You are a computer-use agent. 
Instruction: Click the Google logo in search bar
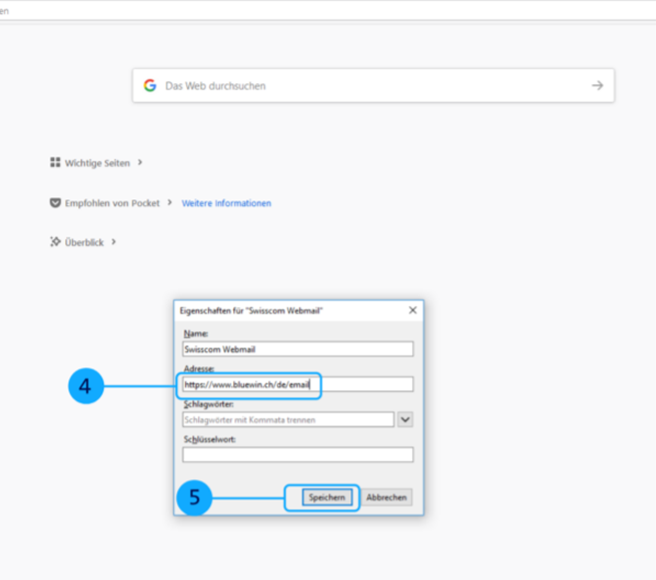coord(150,86)
